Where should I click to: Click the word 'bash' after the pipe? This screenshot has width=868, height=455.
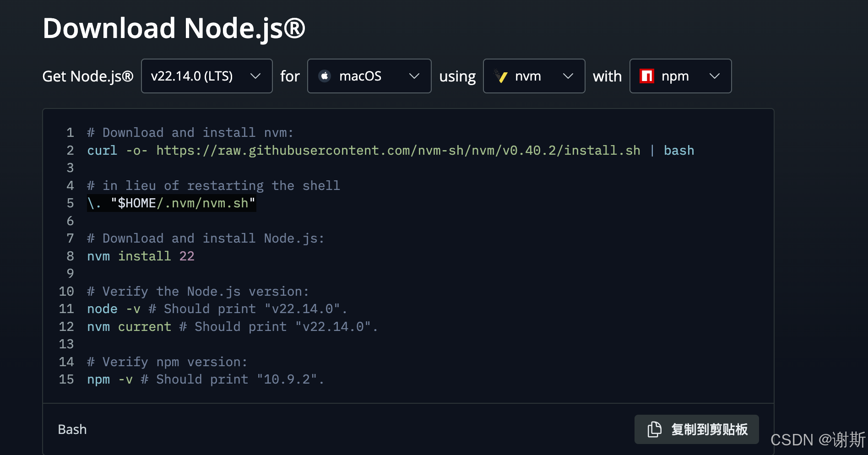(679, 151)
